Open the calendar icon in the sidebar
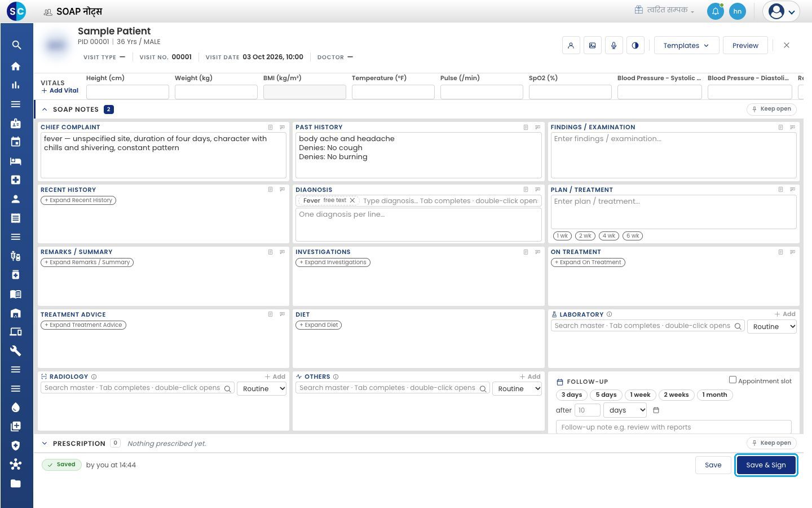This screenshot has height=508, width=812. click(16, 142)
